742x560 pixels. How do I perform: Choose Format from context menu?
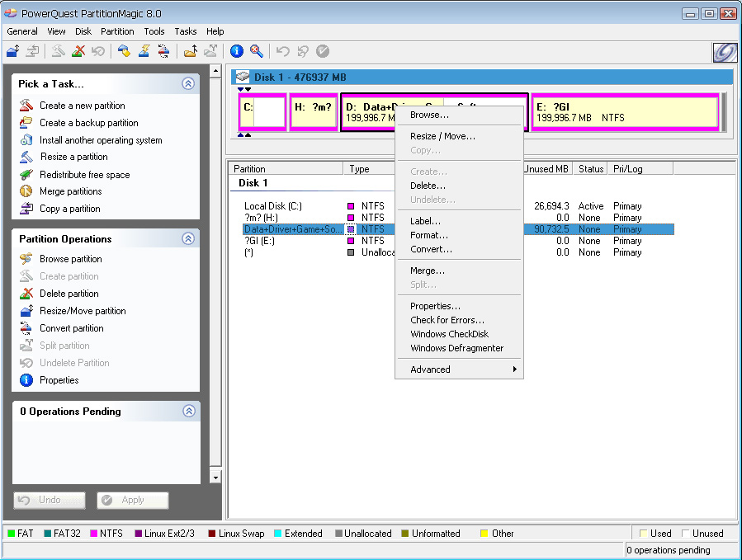tap(459, 235)
